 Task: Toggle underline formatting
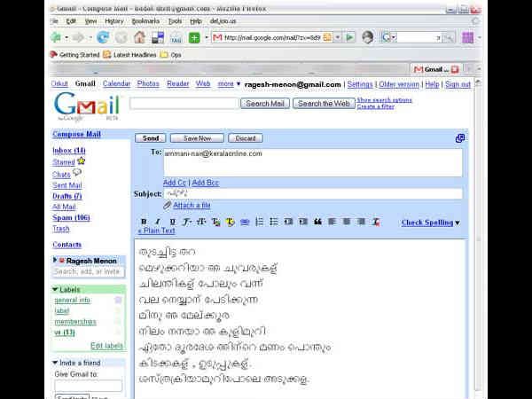172,222
